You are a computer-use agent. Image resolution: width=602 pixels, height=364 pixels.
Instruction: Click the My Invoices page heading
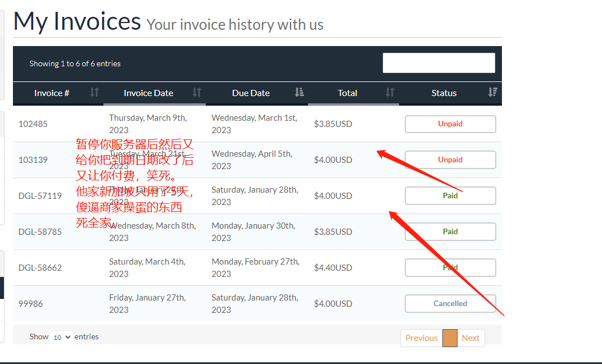pos(77,21)
